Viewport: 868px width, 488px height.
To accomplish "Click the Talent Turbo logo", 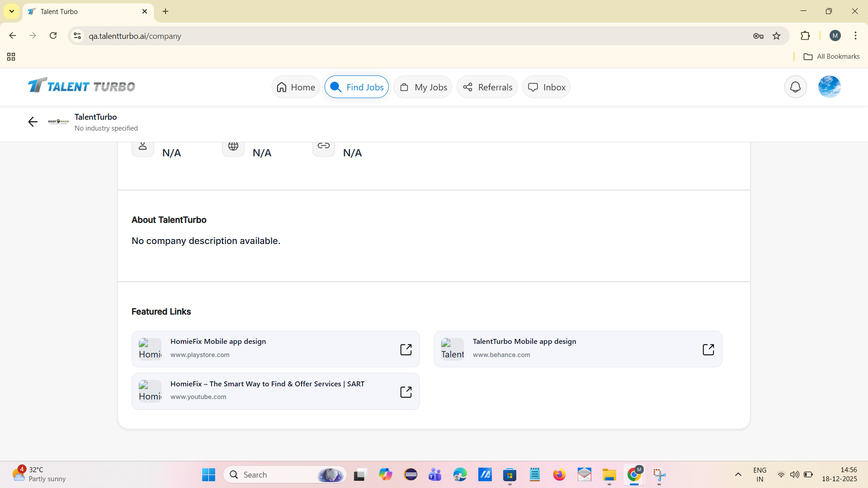I will (81, 86).
